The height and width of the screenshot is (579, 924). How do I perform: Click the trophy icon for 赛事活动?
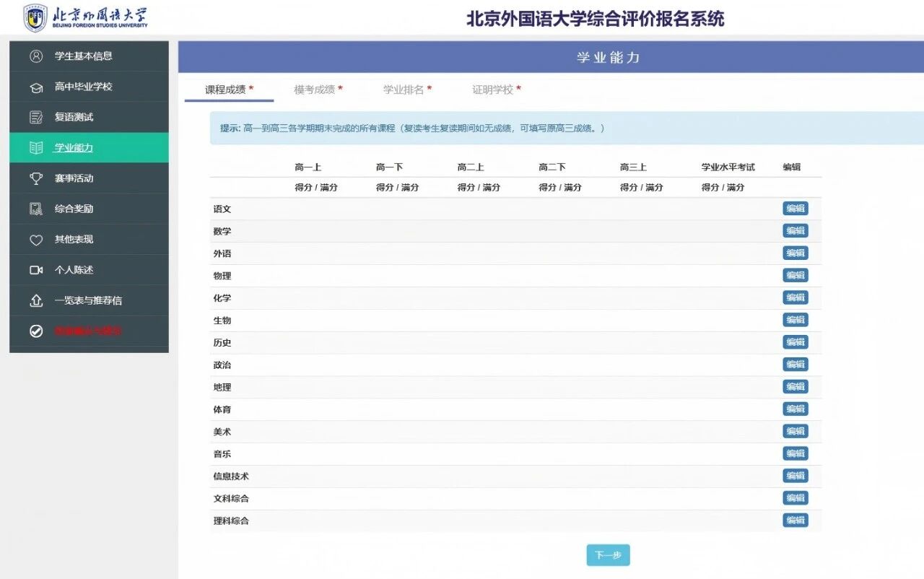click(x=36, y=178)
